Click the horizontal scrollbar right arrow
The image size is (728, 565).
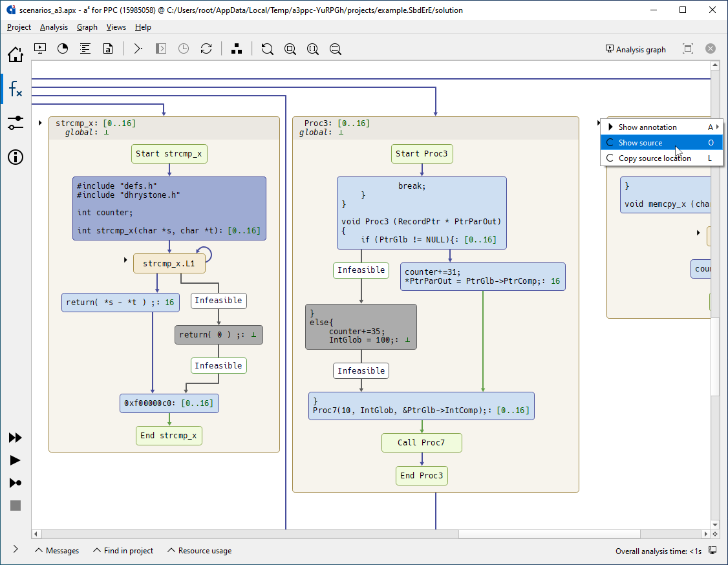coord(706,534)
